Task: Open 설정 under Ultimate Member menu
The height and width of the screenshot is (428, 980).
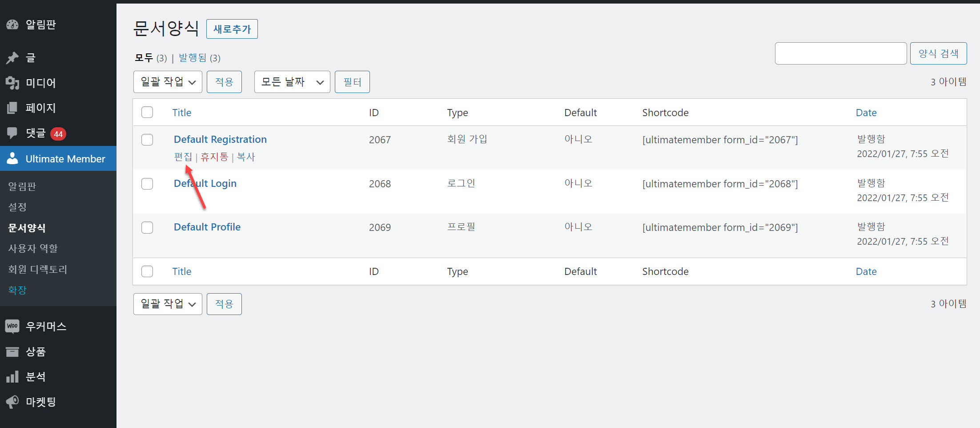Action: (x=17, y=206)
